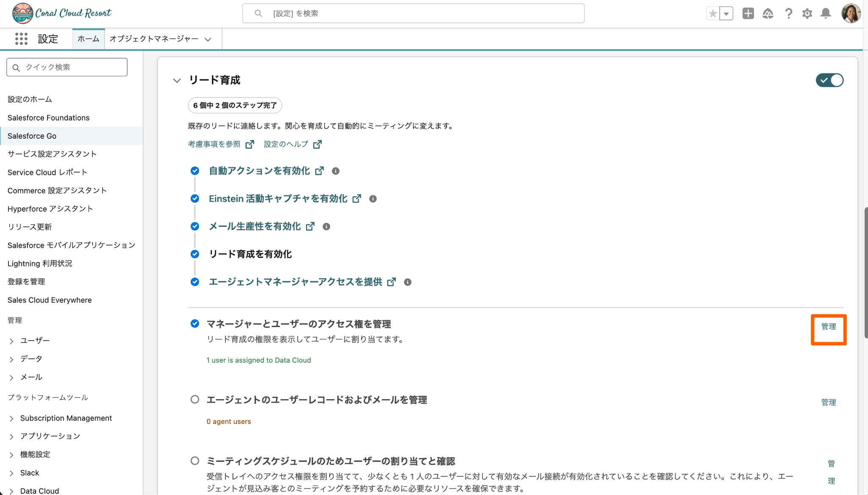This screenshot has height=495, width=868.
Task: Click the notifications bell icon
Action: coord(825,14)
